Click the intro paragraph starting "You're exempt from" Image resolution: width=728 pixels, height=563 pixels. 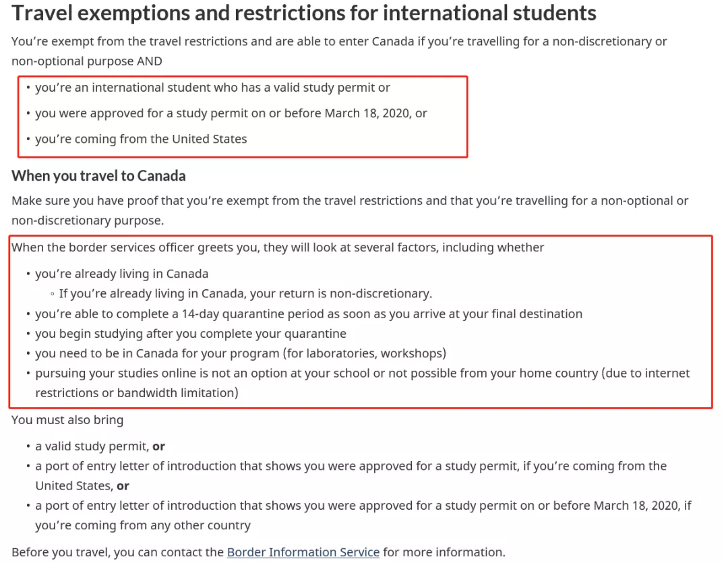point(339,51)
